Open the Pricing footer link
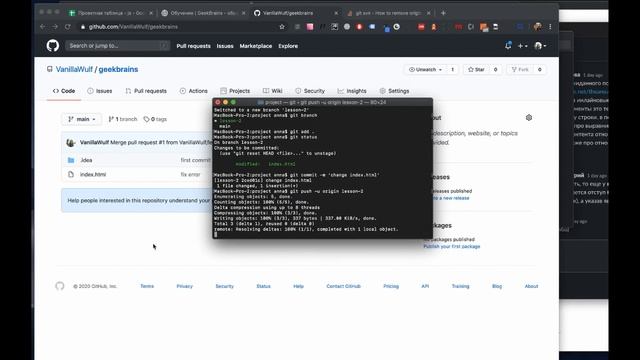 tap(391, 286)
